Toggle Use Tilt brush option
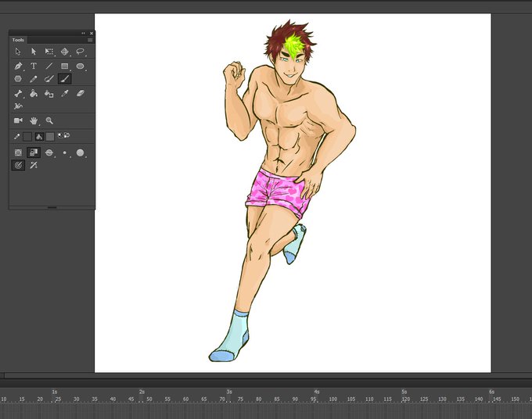This screenshot has width=532, height=419. pyautogui.click(x=34, y=165)
